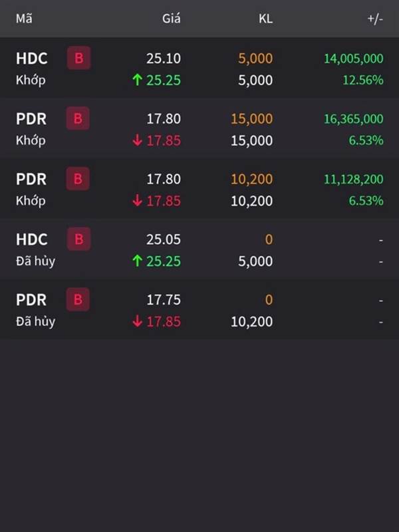Open the PDR order with 16,365,000 value
The width and height of the screenshot is (399, 532).
coord(199,128)
